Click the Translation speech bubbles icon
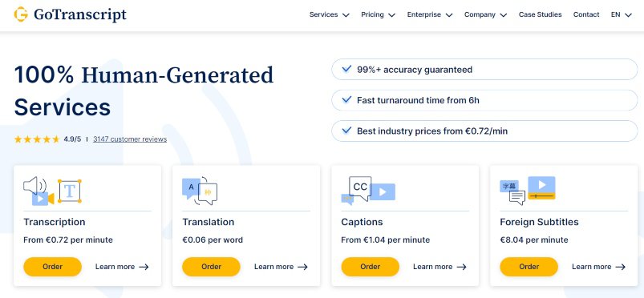Viewport: 644px width, 298px height. 200,191
